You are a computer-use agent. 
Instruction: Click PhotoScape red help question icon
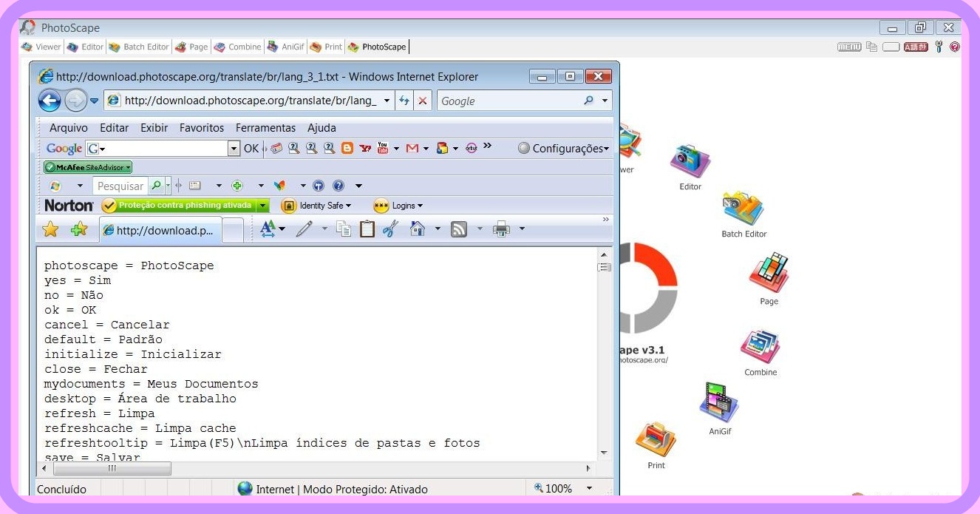tap(955, 47)
